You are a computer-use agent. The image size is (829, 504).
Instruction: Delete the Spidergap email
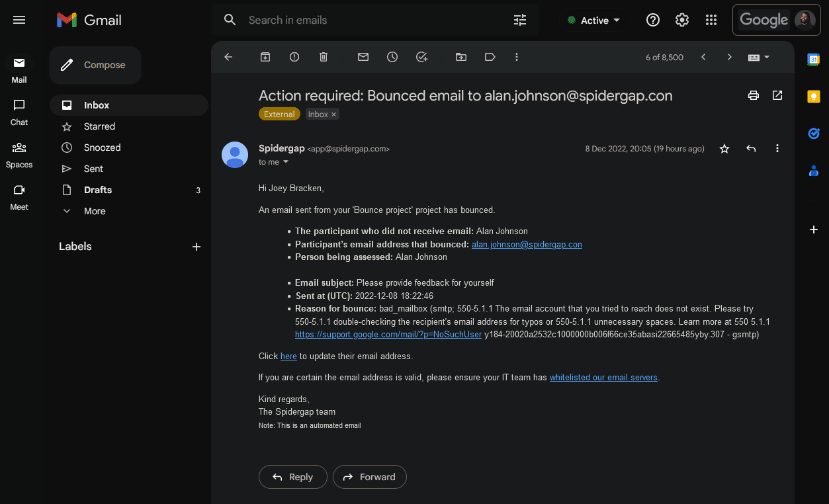(x=323, y=57)
